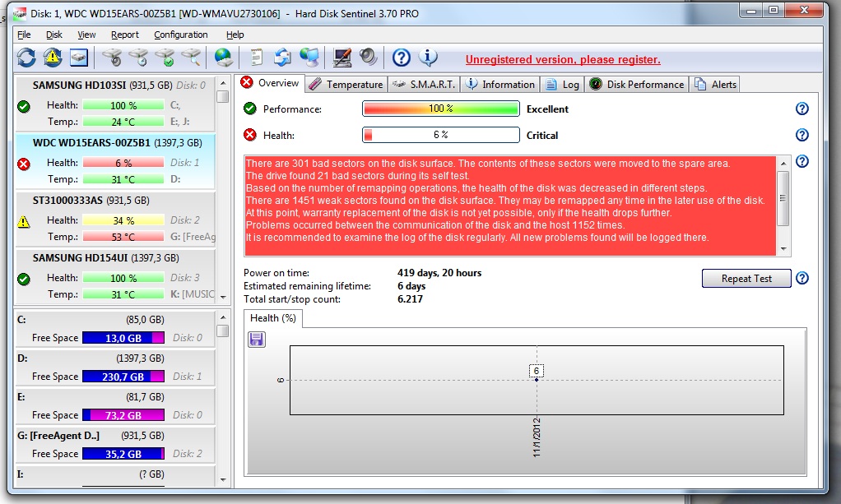Screen dimensions: 841x504
Task: Click help icon beside red status text
Action: pyautogui.click(x=802, y=161)
